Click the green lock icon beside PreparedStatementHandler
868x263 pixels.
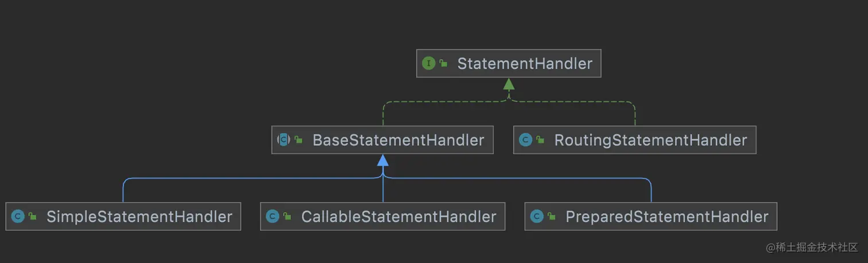[x=552, y=217]
